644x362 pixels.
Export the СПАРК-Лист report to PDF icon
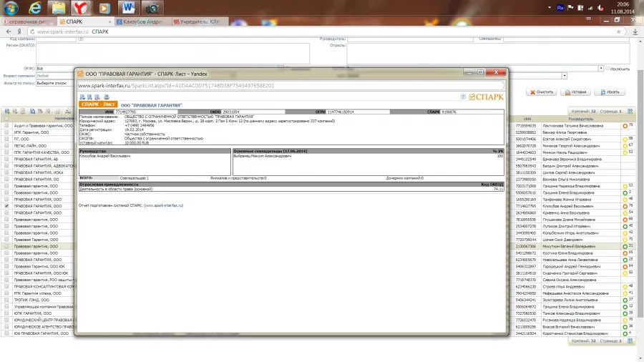click(x=97, y=97)
